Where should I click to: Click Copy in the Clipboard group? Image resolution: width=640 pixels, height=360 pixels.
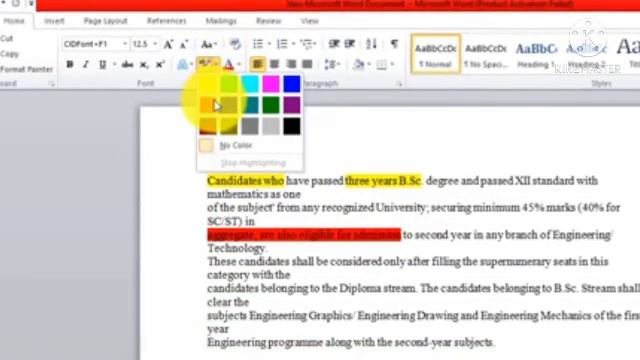9,54
